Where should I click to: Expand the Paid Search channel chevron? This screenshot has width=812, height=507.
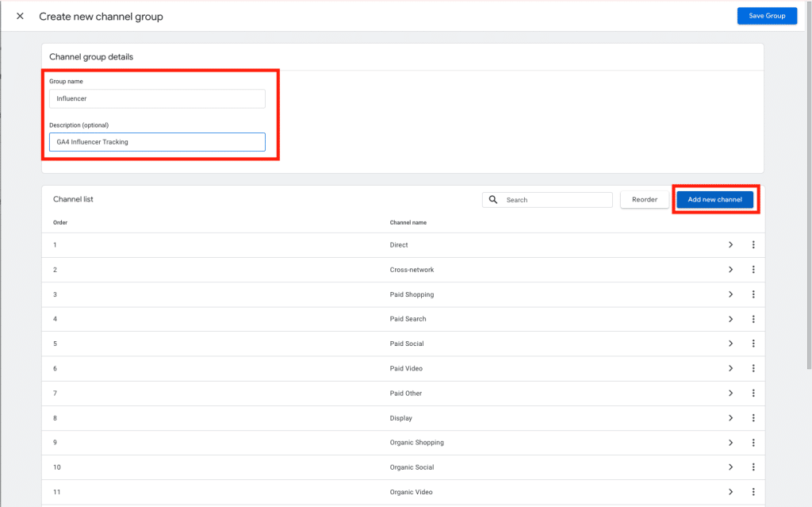[x=730, y=319]
